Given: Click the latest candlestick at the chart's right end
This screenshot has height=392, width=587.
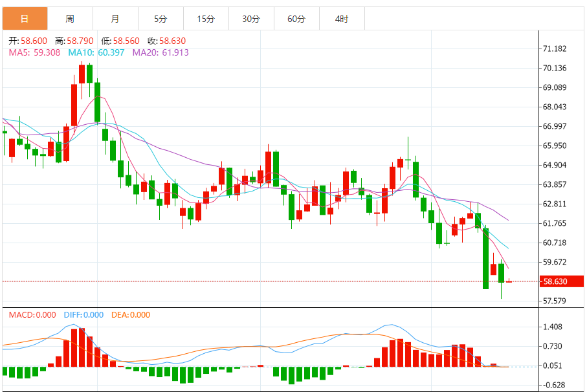Looking at the screenshot, I should [509, 281].
